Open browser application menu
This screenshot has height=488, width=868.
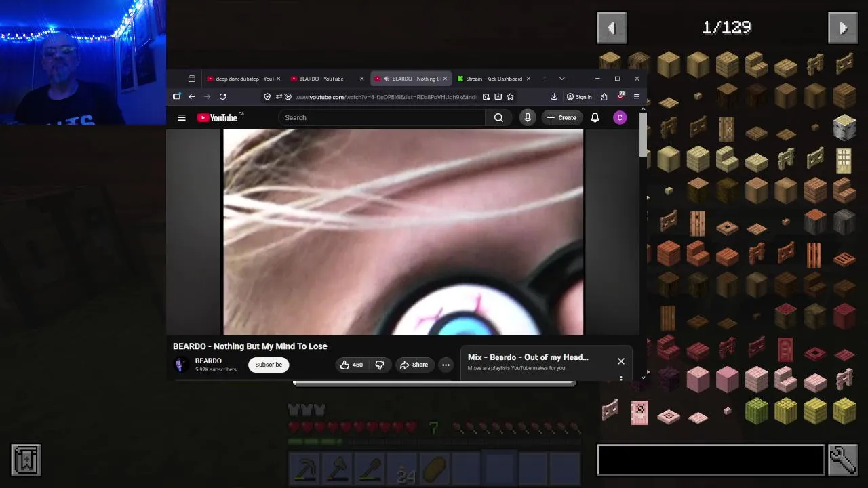(x=636, y=97)
